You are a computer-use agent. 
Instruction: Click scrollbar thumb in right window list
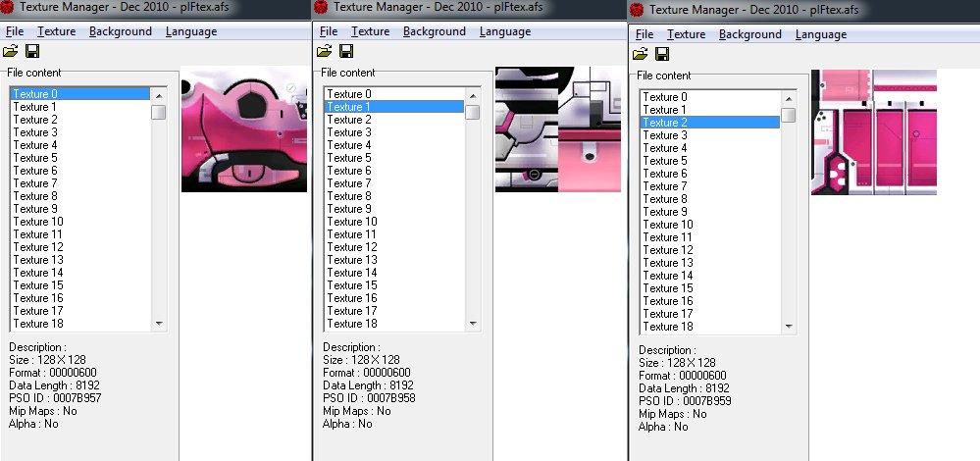[x=788, y=115]
